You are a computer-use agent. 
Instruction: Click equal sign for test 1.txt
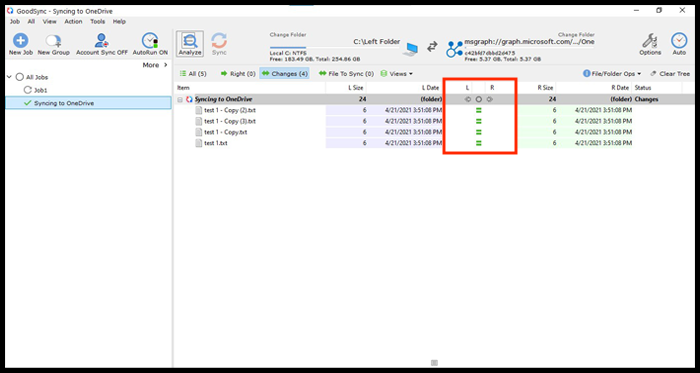point(479,143)
